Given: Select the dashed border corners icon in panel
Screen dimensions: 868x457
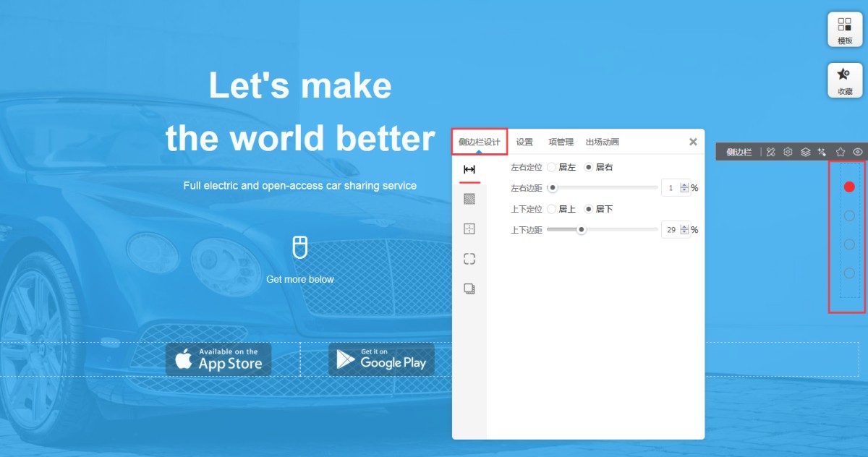Looking at the screenshot, I should (x=469, y=259).
